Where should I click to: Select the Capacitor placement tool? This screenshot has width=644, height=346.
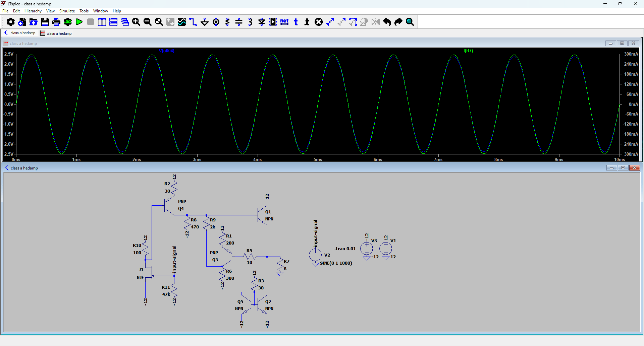[239, 22]
